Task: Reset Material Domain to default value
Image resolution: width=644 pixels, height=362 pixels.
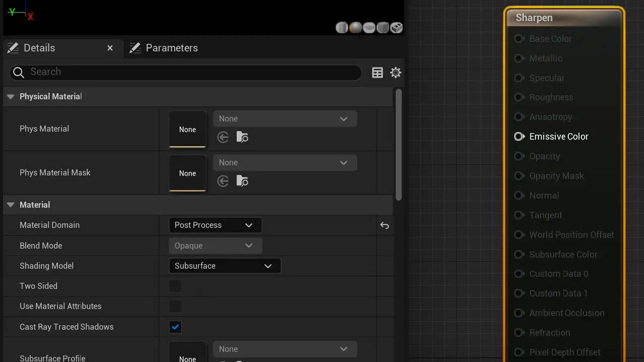Action: click(x=385, y=225)
